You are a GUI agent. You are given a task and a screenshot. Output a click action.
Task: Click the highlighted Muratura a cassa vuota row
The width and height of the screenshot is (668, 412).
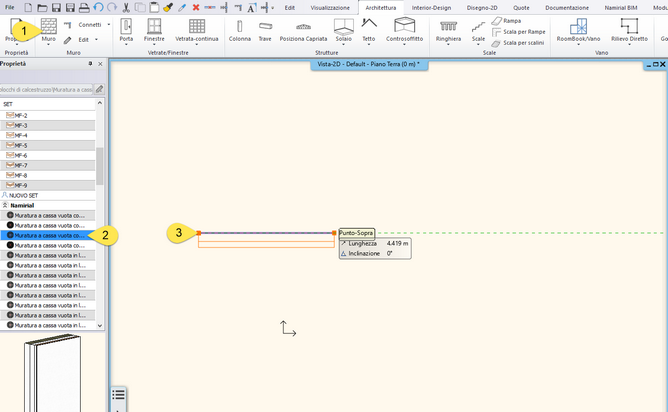tap(48, 236)
